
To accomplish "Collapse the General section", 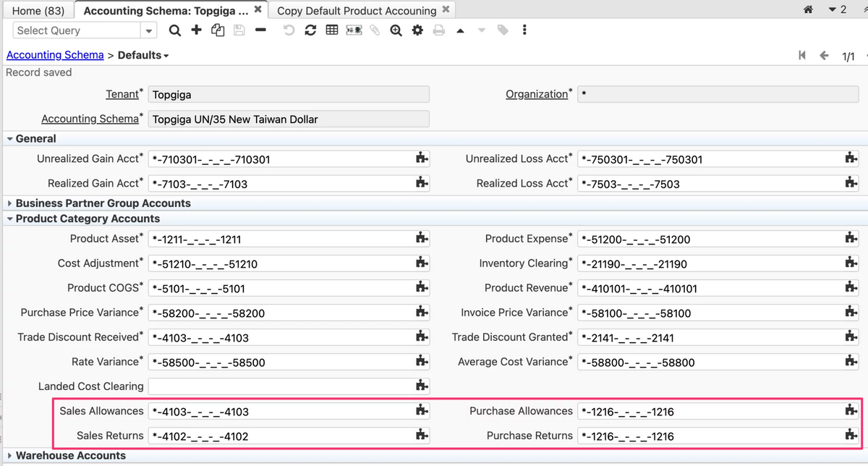I will [10, 139].
